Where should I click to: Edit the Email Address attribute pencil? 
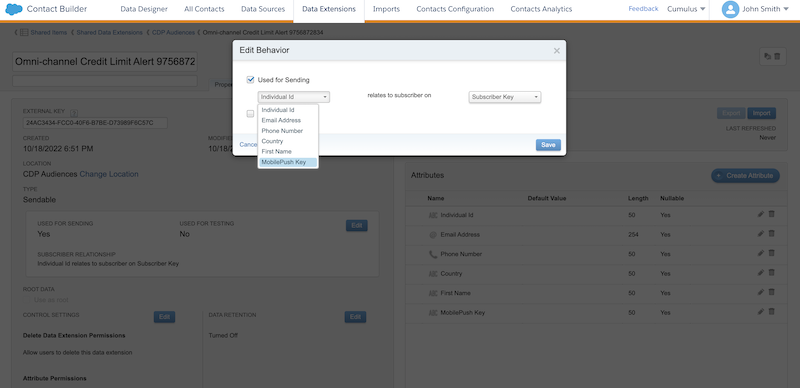pyautogui.click(x=761, y=234)
